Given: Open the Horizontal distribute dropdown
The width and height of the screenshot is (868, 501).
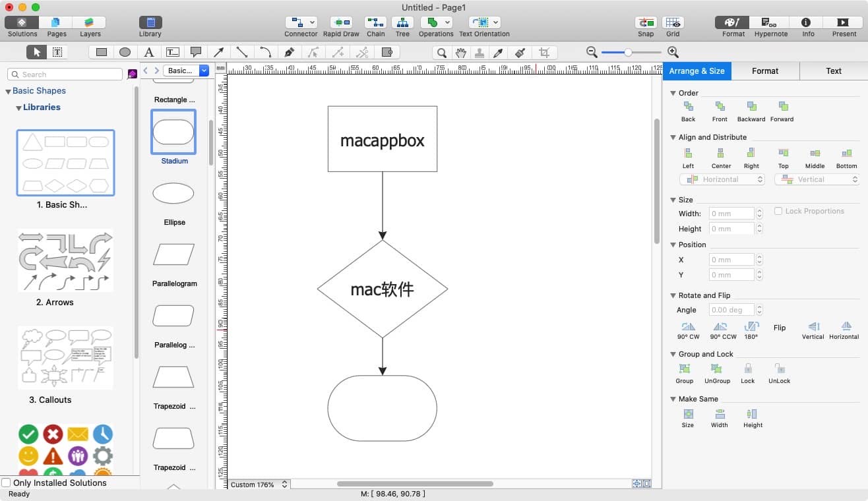Looking at the screenshot, I should coord(722,179).
